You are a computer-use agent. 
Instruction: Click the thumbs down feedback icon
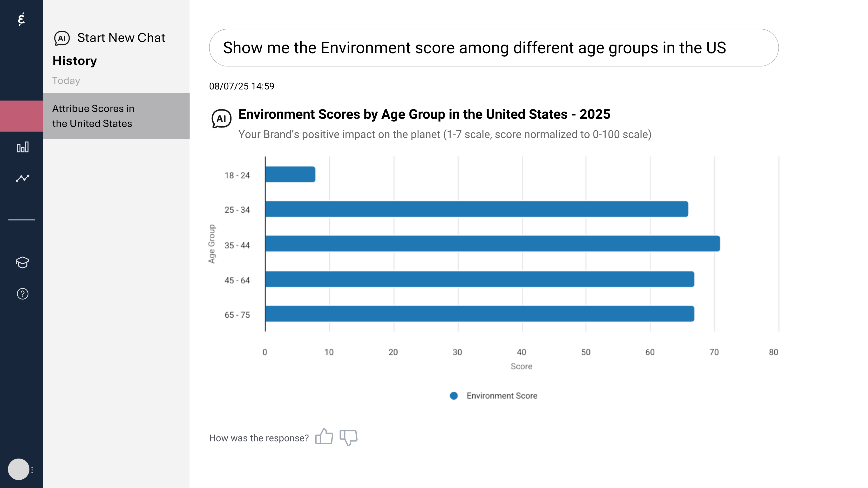[348, 437]
